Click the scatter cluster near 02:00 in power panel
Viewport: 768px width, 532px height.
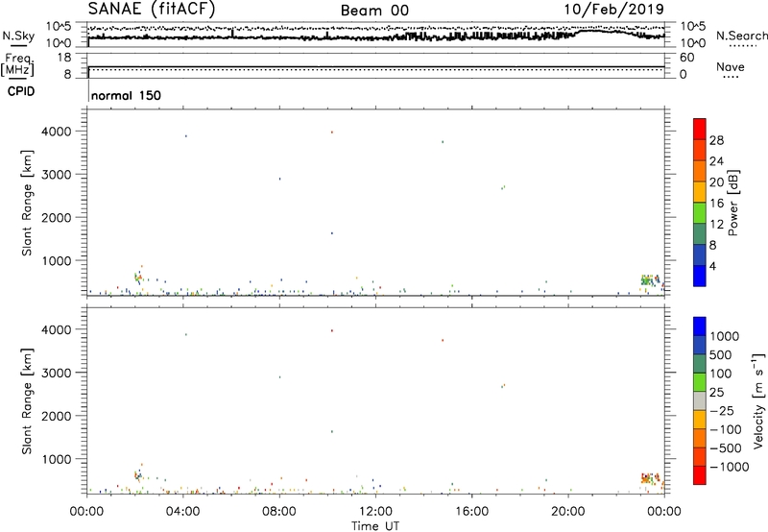(138, 277)
